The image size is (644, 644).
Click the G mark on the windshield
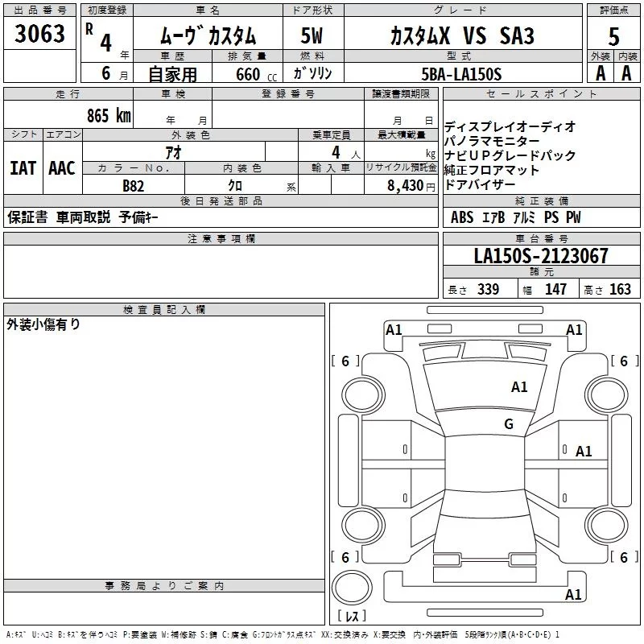(x=509, y=423)
